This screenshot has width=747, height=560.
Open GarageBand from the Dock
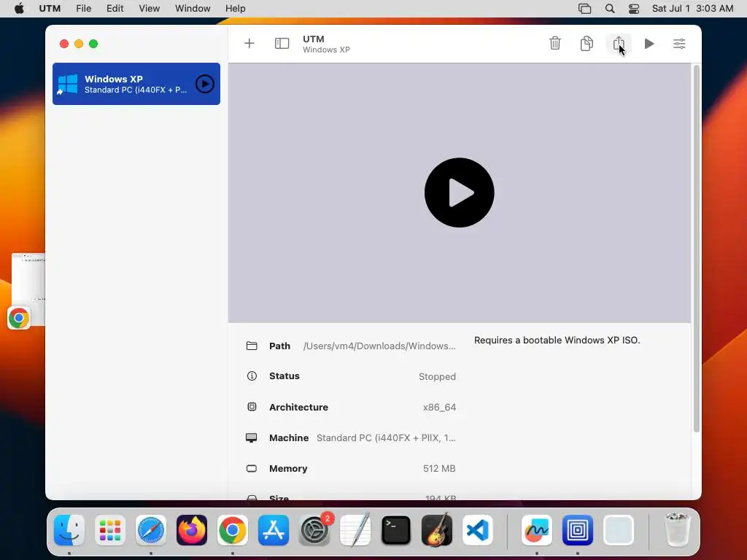(x=437, y=530)
